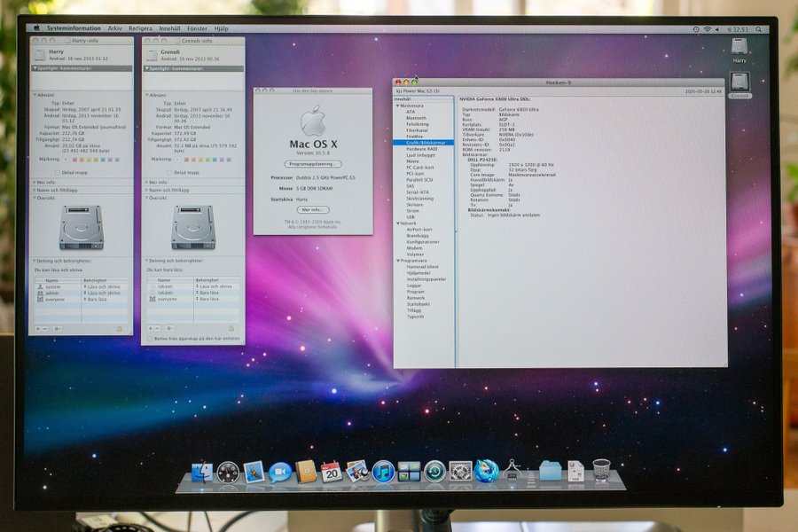Toggle ignore ownership checkbox in Grenoli-info

[149, 339]
